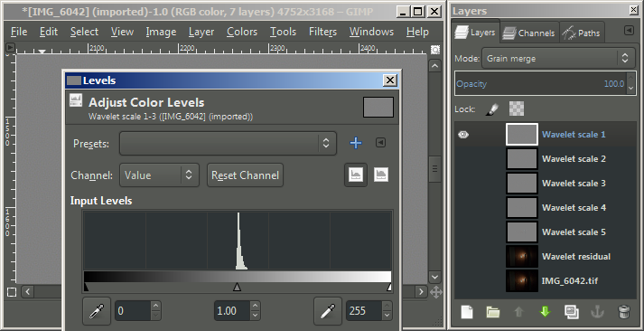Switch histogram to logarithmic view
Screen dimensions: 644x331
tap(381, 175)
